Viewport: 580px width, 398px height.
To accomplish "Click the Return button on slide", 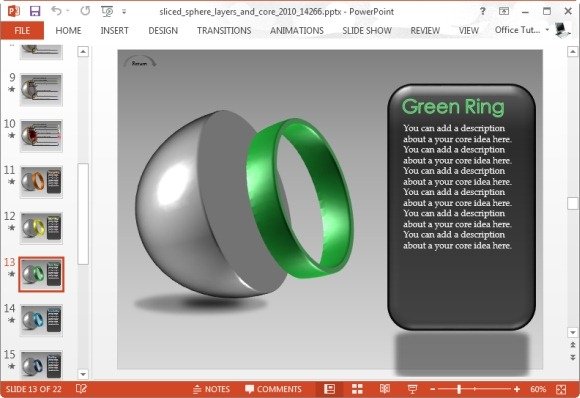I will pyautogui.click(x=139, y=62).
